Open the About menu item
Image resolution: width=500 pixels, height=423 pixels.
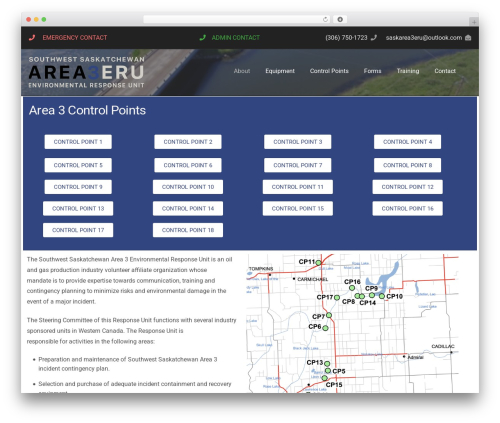(x=242, y=71)
